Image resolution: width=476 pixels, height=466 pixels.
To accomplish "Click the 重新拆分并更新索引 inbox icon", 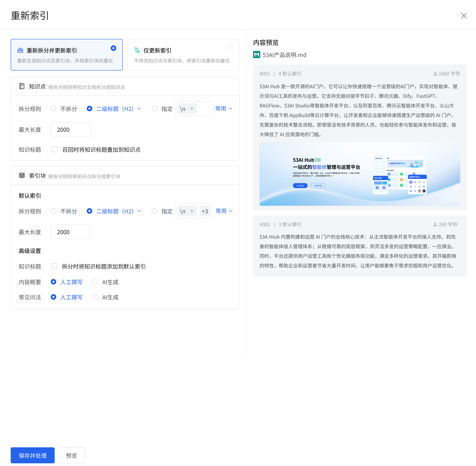I will coord(20,50).
